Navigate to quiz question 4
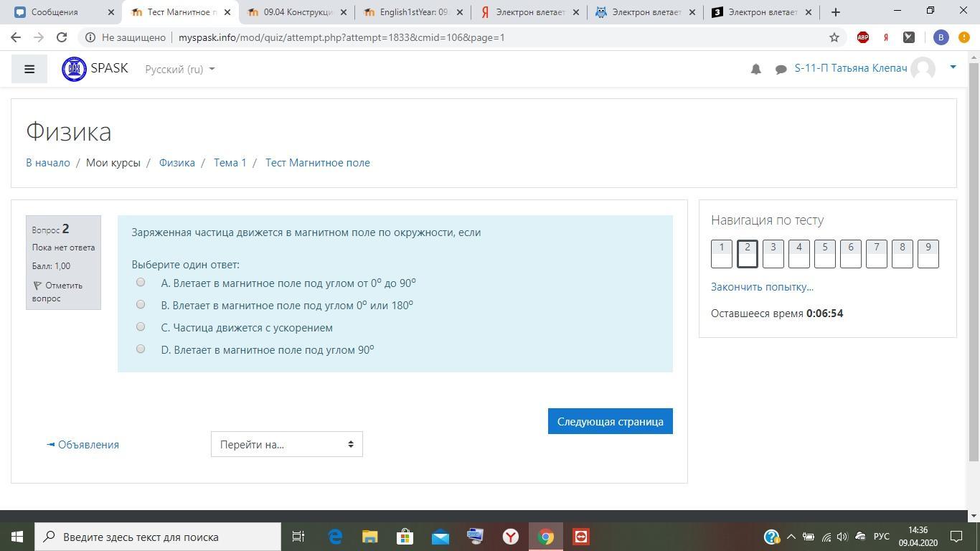The width and height of the screenshot is (980, 551). (x=799, y=253)
